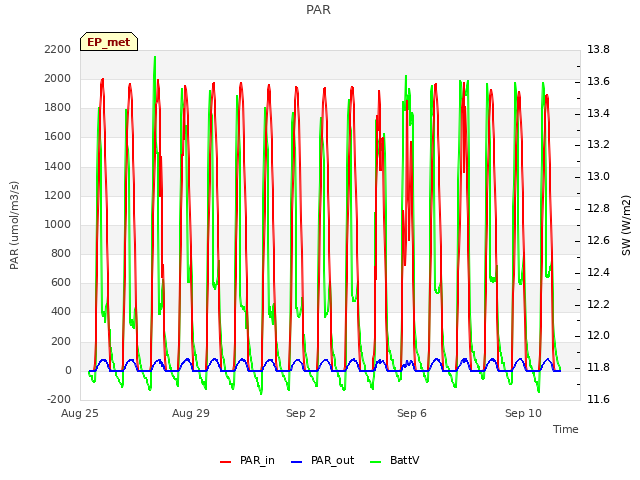This screenshot has width=640, height=480.
Task: Click the 'PAR (umol/m3/s)' left axis title
Action: pyautogui.click(x=14, y=225)
